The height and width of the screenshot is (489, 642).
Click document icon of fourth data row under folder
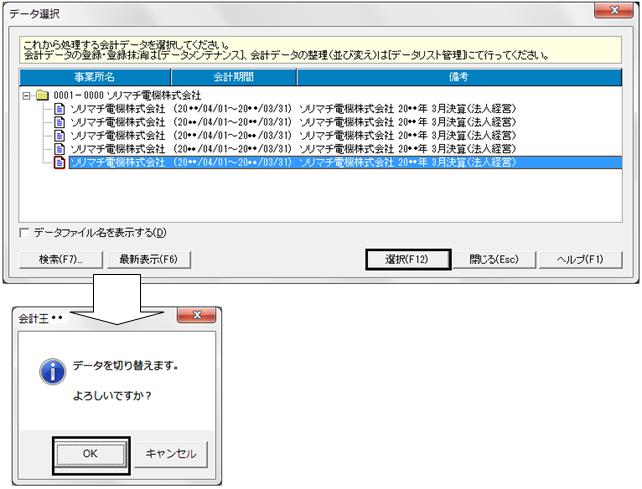coord(60,149)
